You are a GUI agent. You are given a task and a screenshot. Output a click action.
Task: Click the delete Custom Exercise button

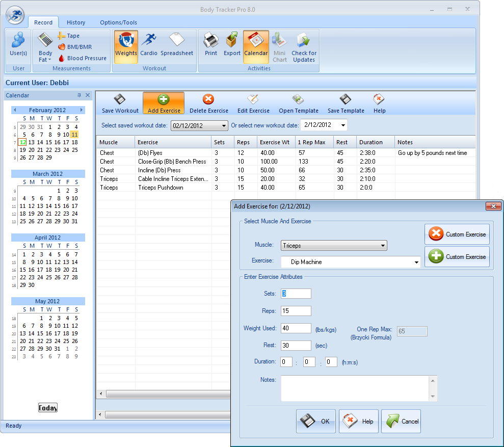click(x=457, y=234)
